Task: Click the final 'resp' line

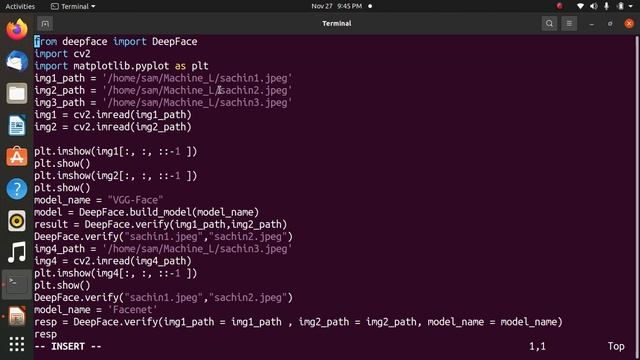Action: [45, 334]
